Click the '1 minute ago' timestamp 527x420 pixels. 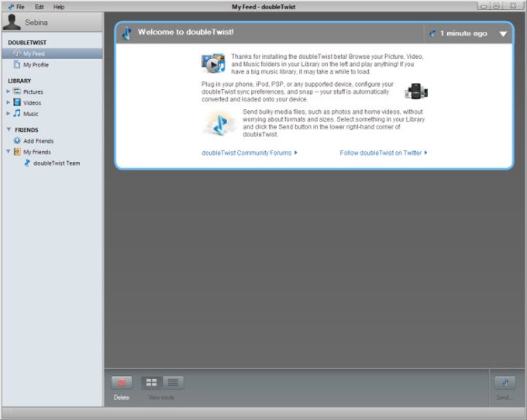(x=463, y=33)
